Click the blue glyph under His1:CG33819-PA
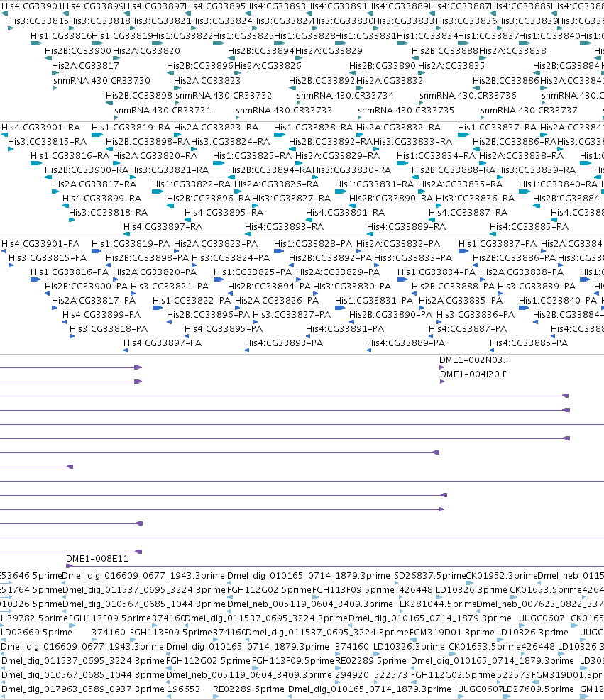This screenshot has height=700, width=604. pos(97,251)
